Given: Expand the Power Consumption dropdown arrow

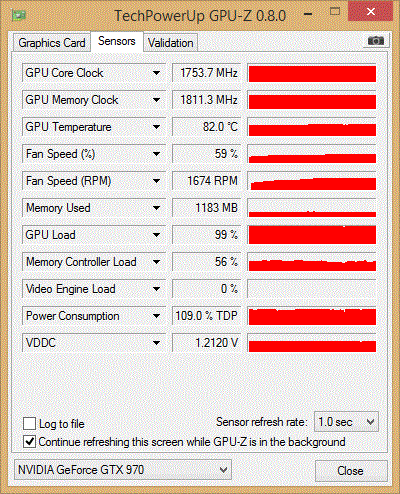Looking at the screenshot, I should (x=156, y=316).
